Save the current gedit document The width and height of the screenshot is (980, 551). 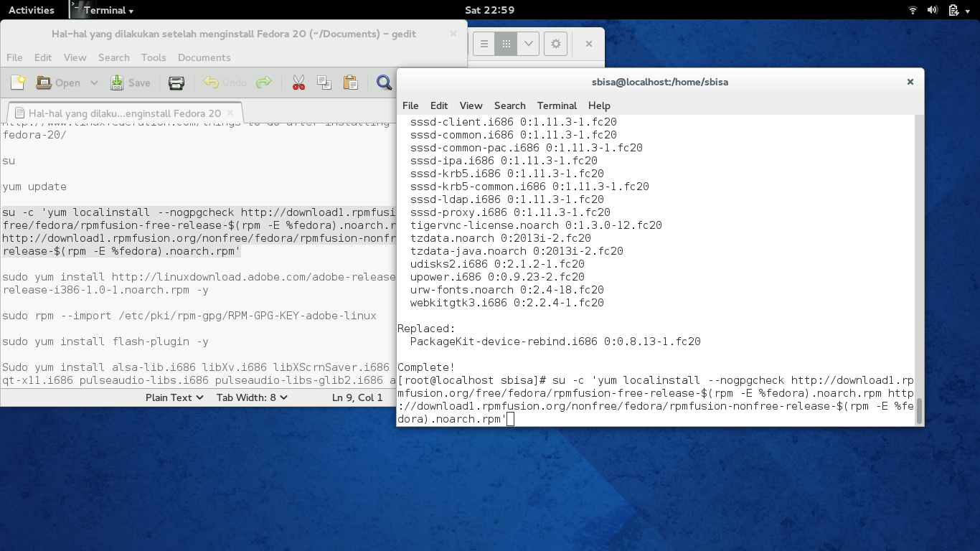pyautogui.click(x=130, y=83)
